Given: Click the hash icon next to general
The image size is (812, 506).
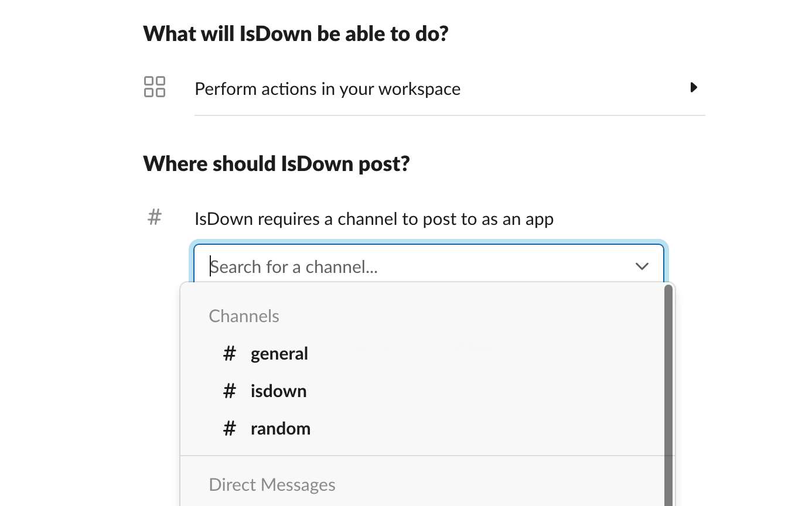Looking at the screenshot, I should (230, 354).
